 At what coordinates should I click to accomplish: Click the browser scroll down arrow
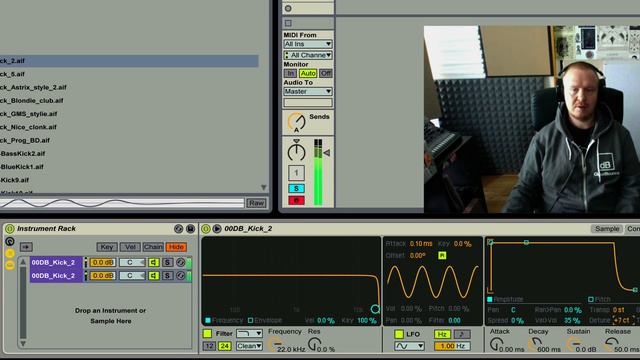tap(264, 187)
